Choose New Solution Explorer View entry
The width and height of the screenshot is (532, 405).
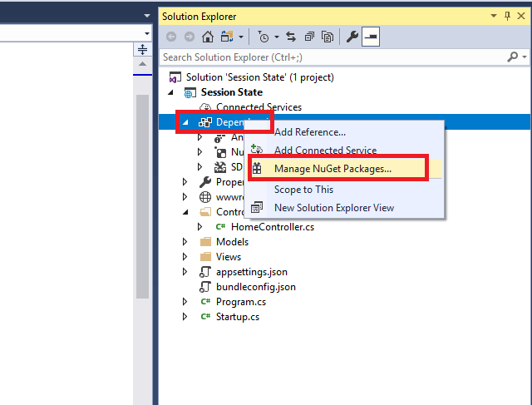[x=344, y=207]
